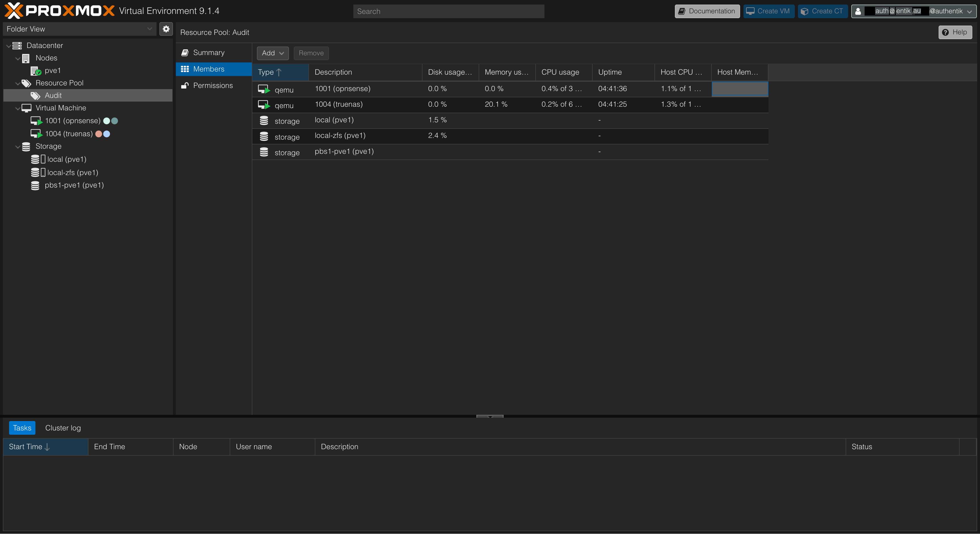Click the Help question mark icon

tap(945, 32)
